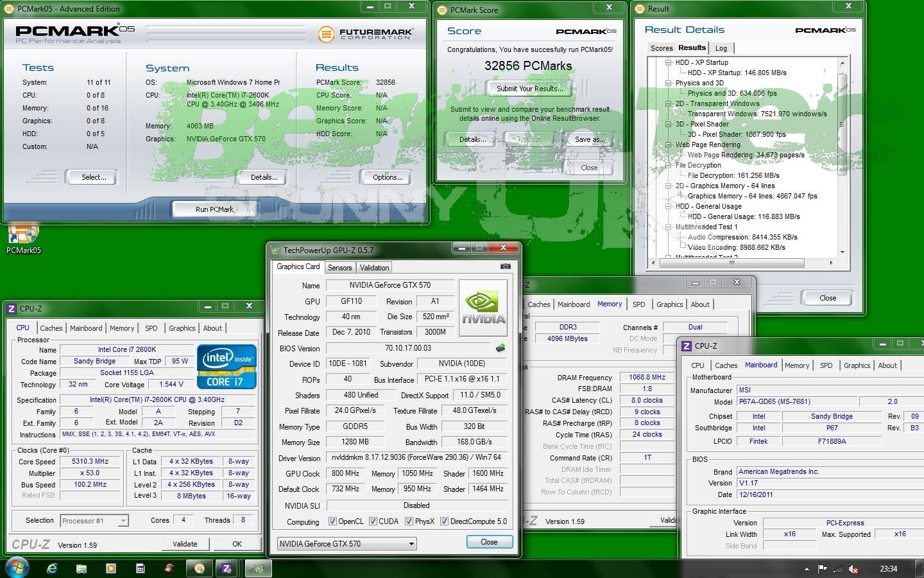Screen dimensions: 924x578
Task: Switch to Validation tab in GPU-Z
Action: pyautogui.click(x=374, y=268)
